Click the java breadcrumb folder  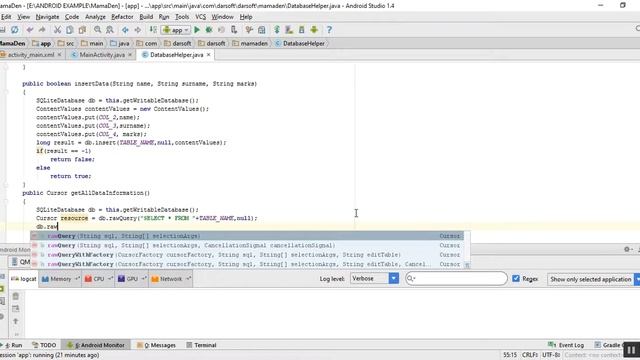[x=120, y=43]
